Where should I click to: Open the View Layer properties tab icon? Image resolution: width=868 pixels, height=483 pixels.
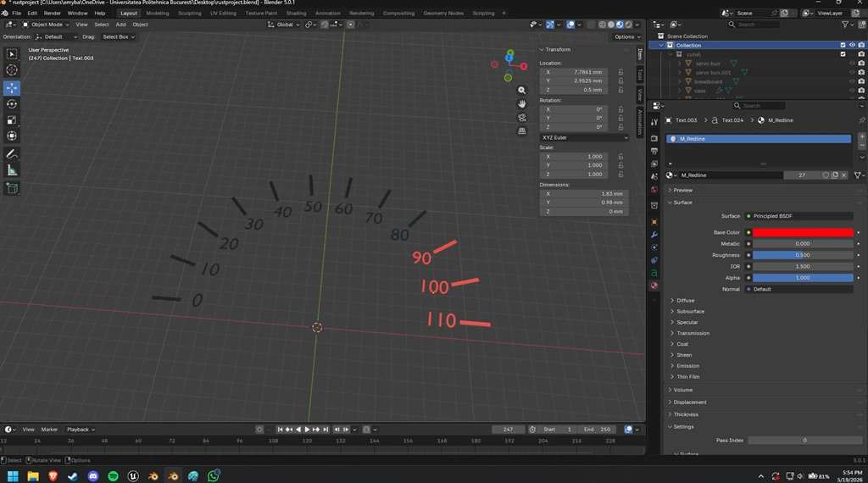click(x=654, y=164)
